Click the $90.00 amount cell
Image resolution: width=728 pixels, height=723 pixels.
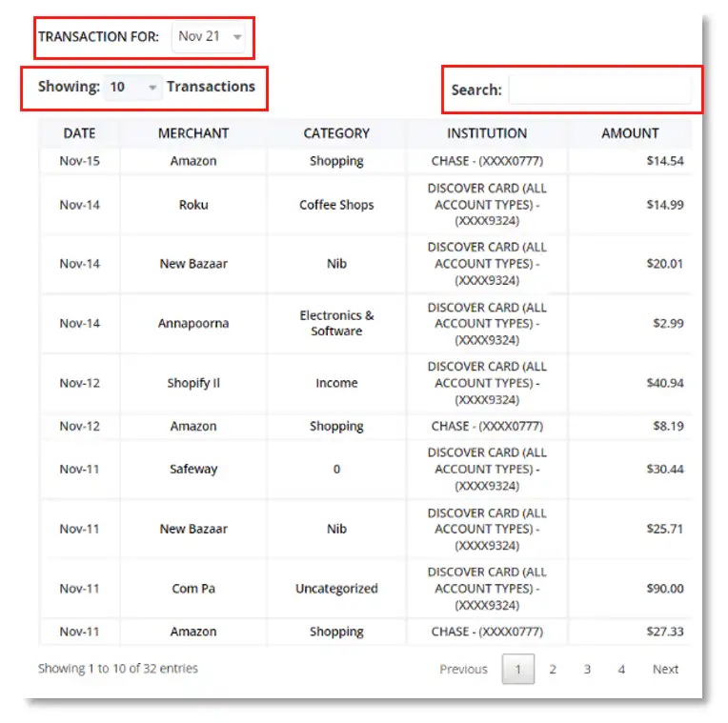coord(664,589)
